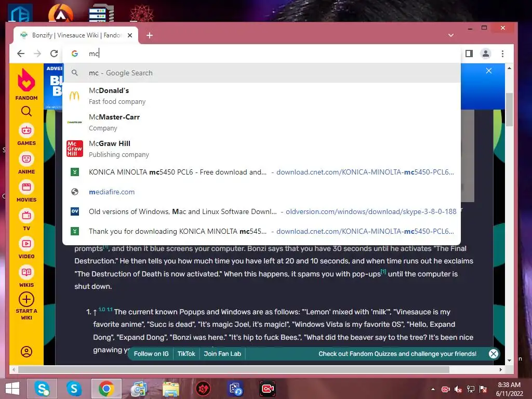The width and height of the screenshot is (532, 399).
Task: Open blue Skype icon in taskbar
Action: click(x=74, y=389)
